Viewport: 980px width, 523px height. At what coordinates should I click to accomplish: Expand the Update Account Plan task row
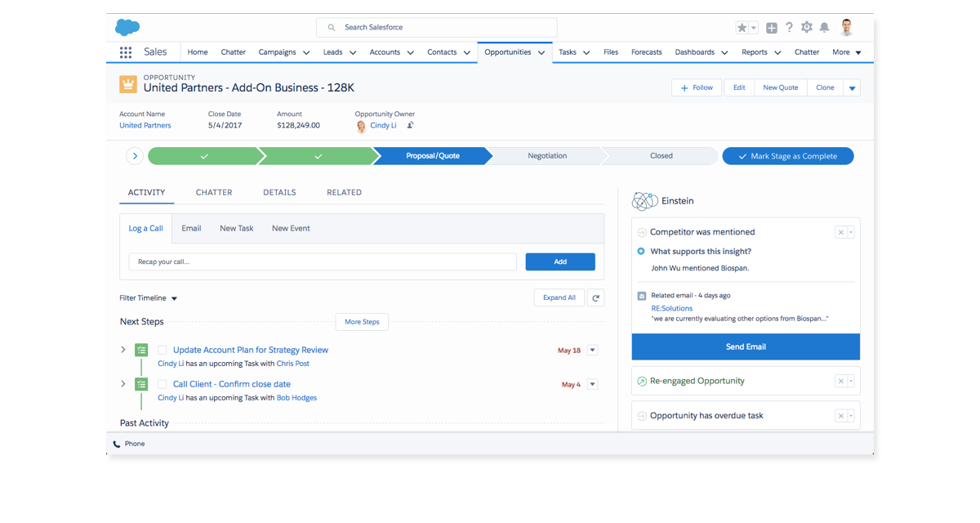(123, 350)
